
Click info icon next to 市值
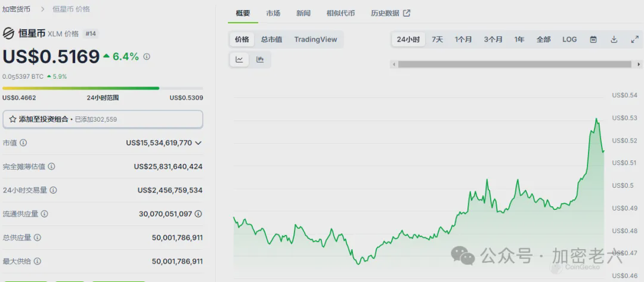coord(23,143)
